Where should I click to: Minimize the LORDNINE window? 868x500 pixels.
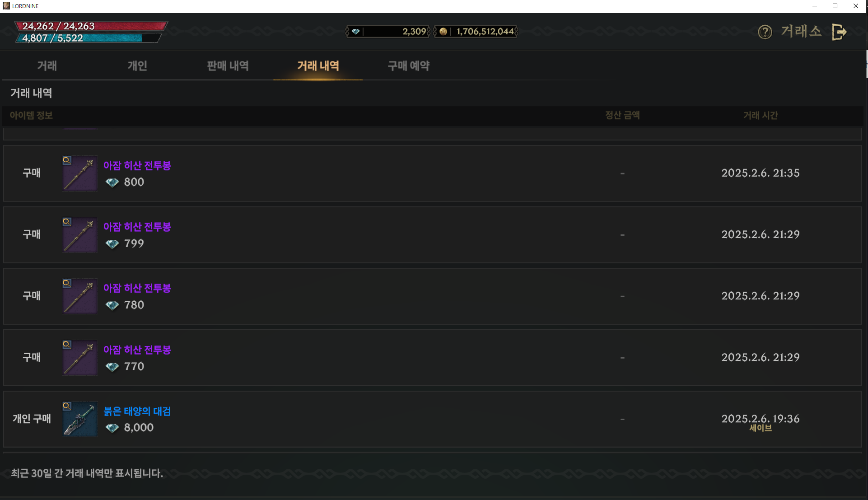pyautogui.click(x=815, y=6)
